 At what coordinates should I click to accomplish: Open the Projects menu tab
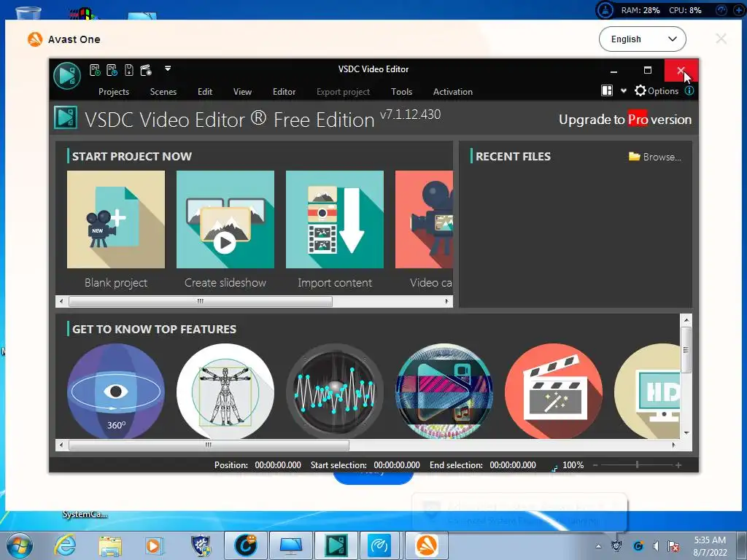(x=114, y=92)
